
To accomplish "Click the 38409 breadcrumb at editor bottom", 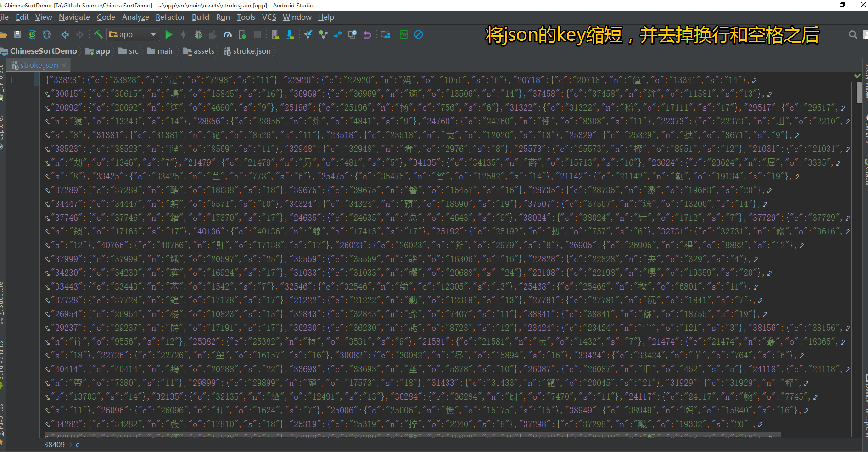I will tap(55, 445).
